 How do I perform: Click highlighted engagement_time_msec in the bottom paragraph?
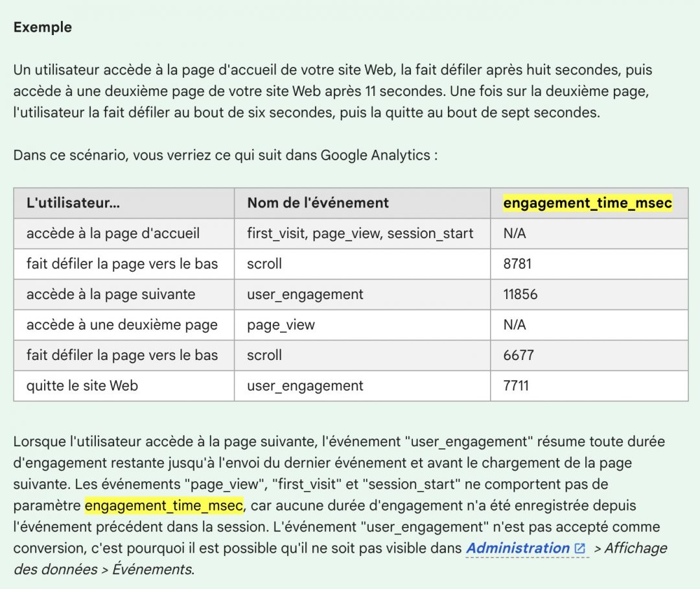[x=164, y=505]
